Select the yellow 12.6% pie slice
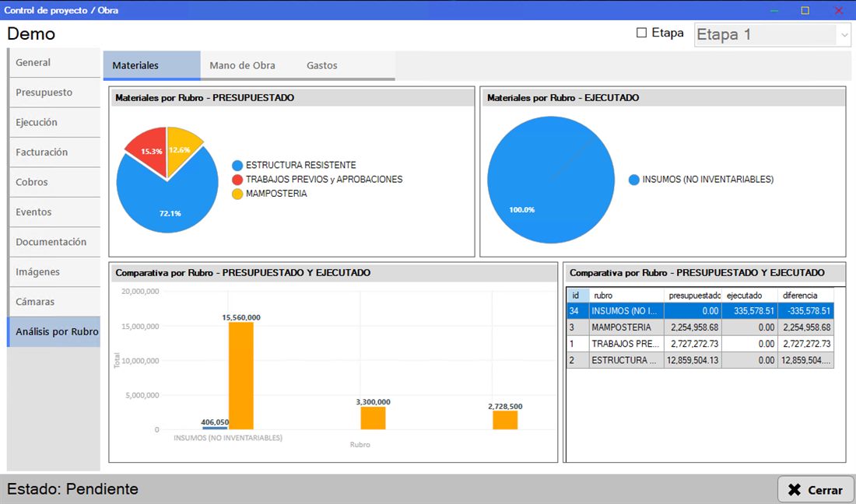856x504 pixels. tap(181, 147)
